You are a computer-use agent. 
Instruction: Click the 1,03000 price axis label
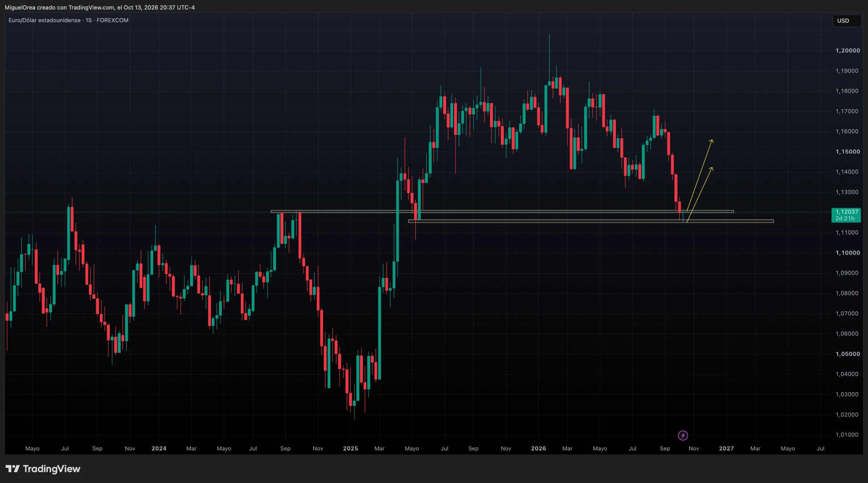[847, 395]
